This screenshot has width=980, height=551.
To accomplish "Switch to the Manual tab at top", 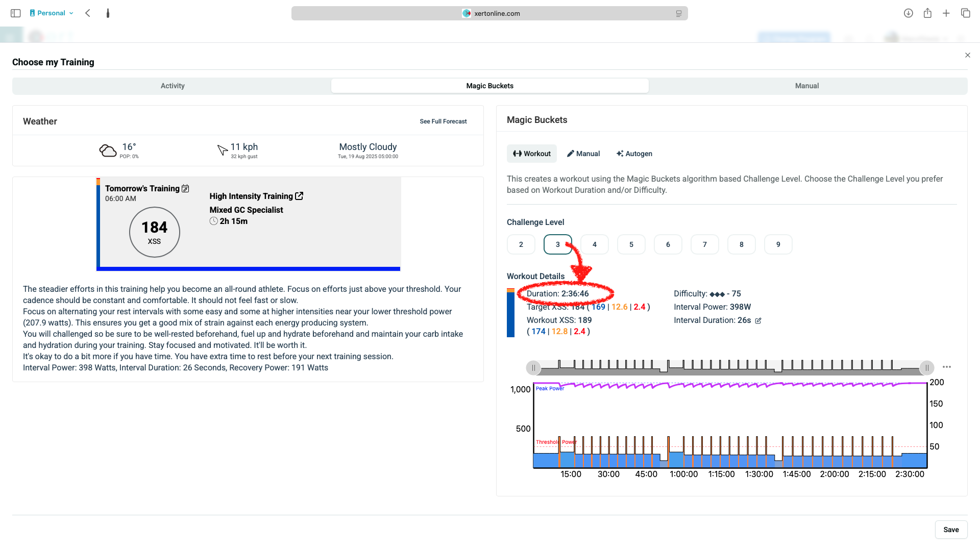I will (806, 86).
